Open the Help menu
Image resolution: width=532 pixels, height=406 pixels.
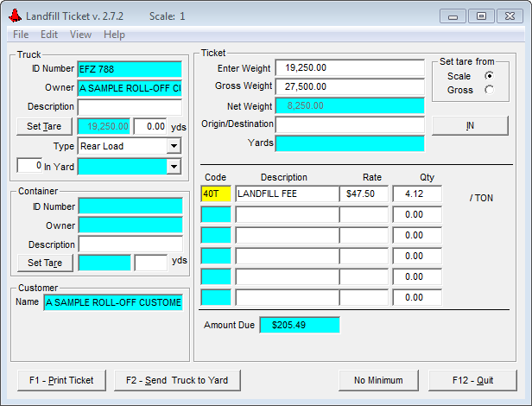(x=114, y=35)
